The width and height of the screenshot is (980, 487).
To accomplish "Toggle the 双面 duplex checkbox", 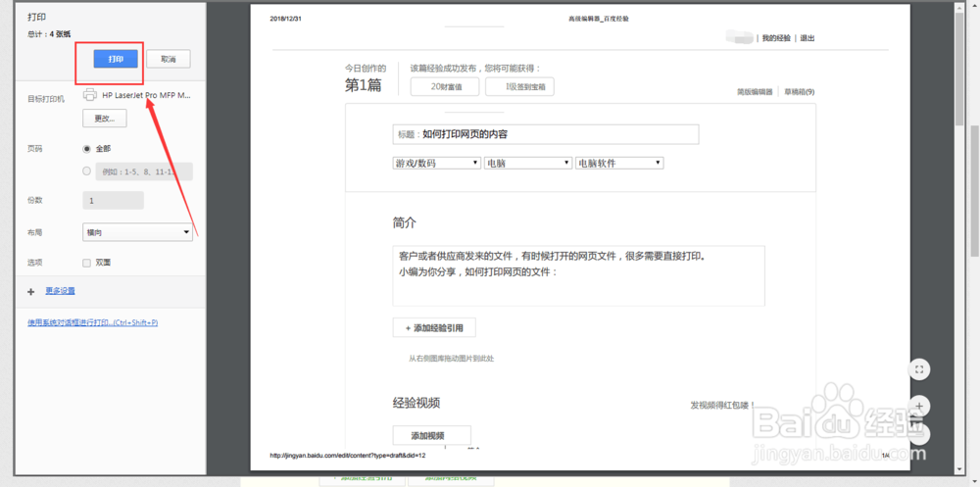I will 87,263.
